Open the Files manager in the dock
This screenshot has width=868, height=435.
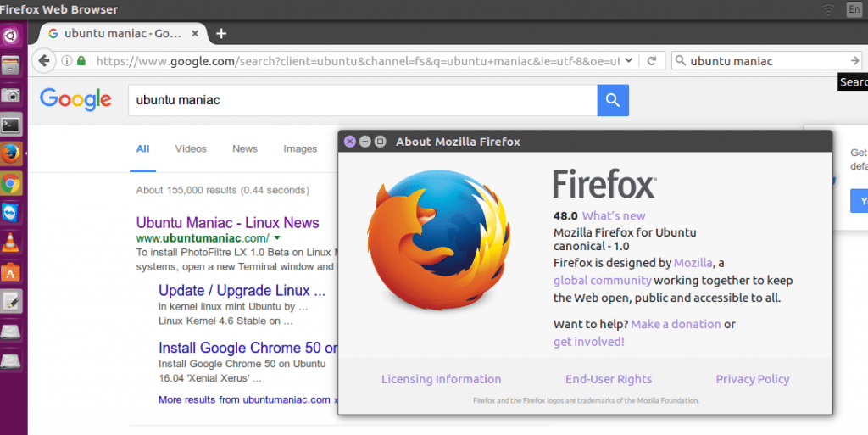(10, 66)
